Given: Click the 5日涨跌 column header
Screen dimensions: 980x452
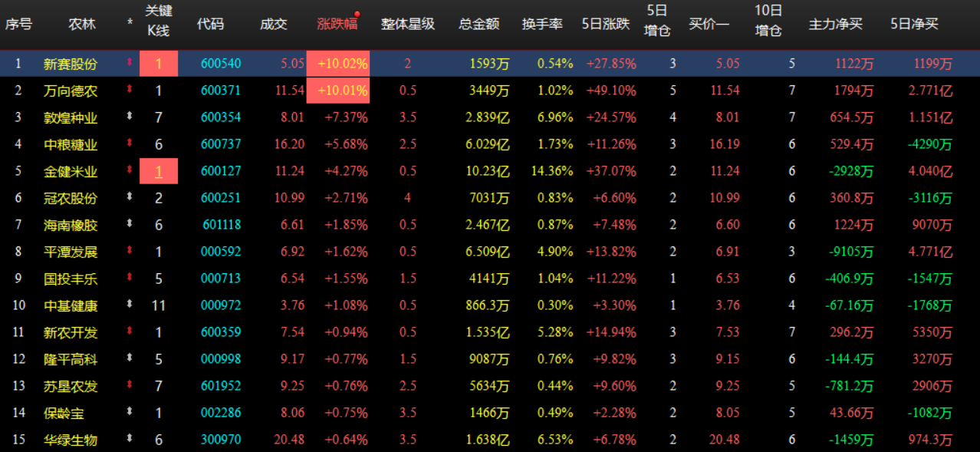Looking at the screenshot, I should [605, 24].
